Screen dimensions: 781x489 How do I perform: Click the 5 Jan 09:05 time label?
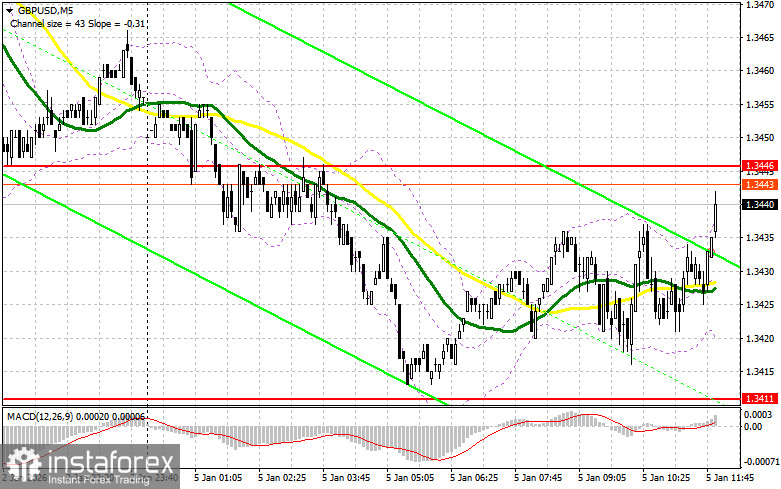(x=602, y=477)
